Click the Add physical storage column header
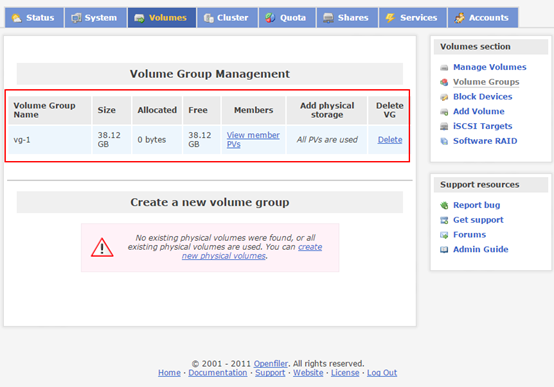This screenshot has height=387, width=554. [327, 110]
